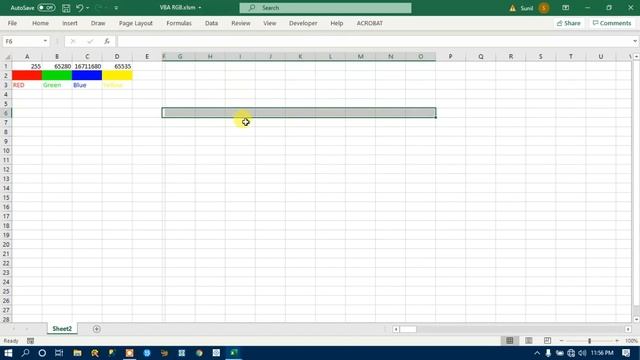Open the Review ribbon tab
This screenshot has width=640, height=360.
241,23
